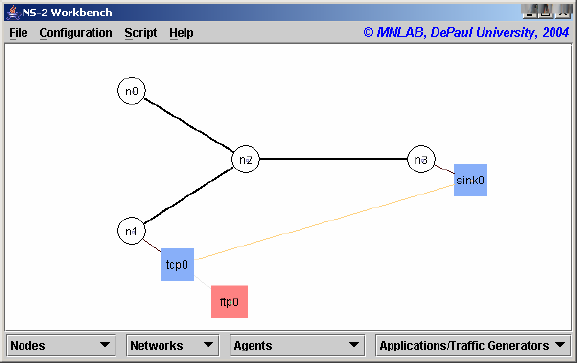Image resolution: width=577 pixels, height=363 pixels.
Task: Select the ftp0 application box
Action: coord(229,302)
